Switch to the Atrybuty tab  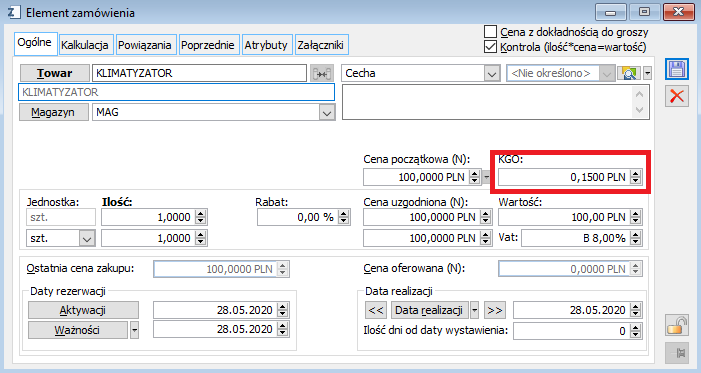[x=266, y=45]
